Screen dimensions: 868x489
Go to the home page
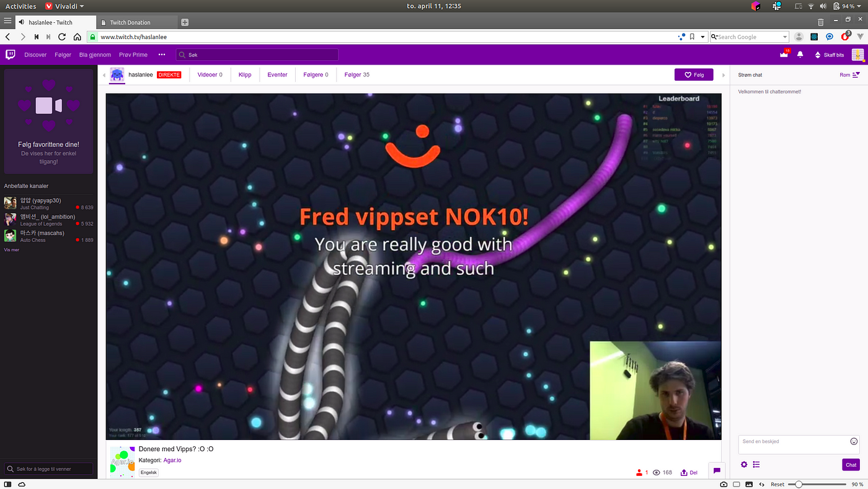(x=77, y=37)
